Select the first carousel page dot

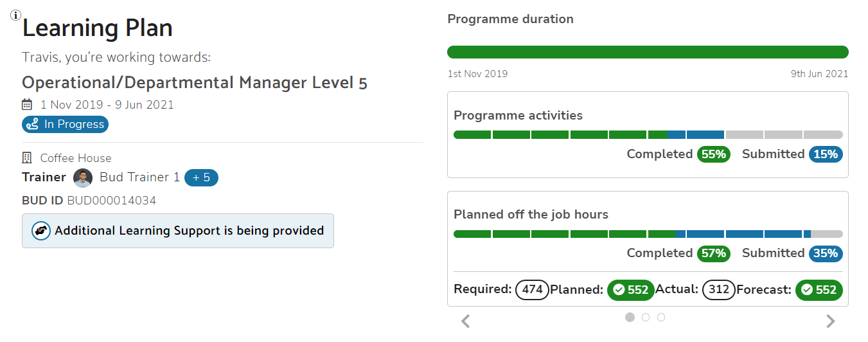[630, 317]
